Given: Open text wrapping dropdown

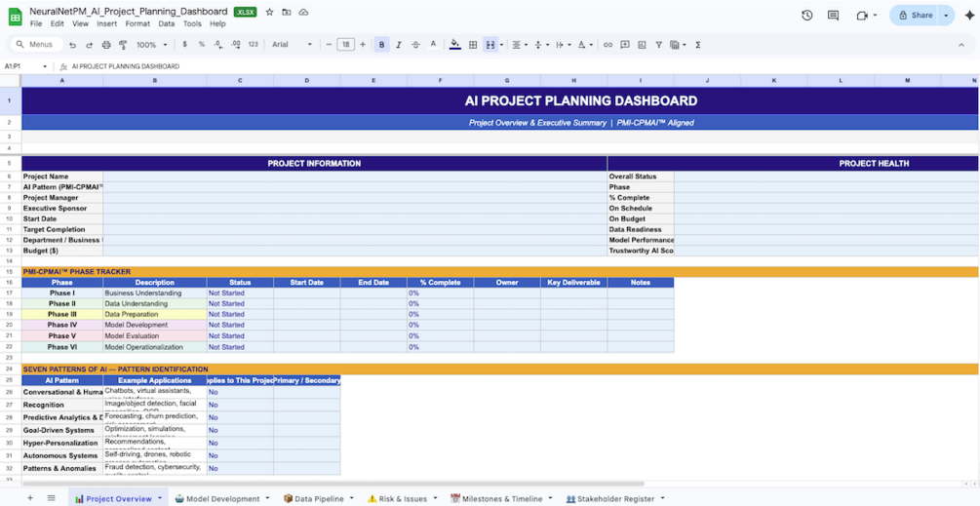Looking at the screenshot, I should (x=562, y=45).
